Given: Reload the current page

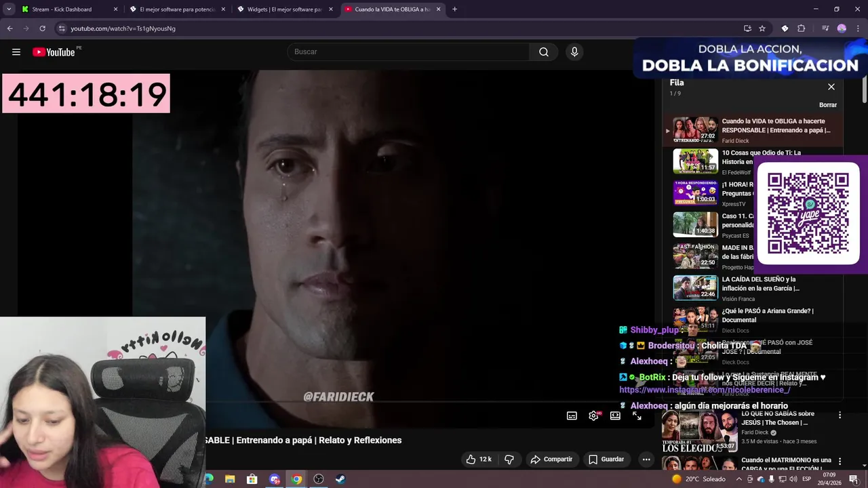Looking at the screenshot, I should pos(42,28).
